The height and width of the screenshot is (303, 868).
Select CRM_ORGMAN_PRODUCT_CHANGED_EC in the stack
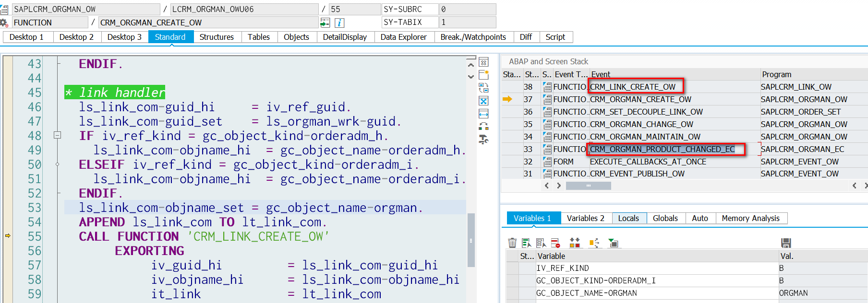click(663, 149)
